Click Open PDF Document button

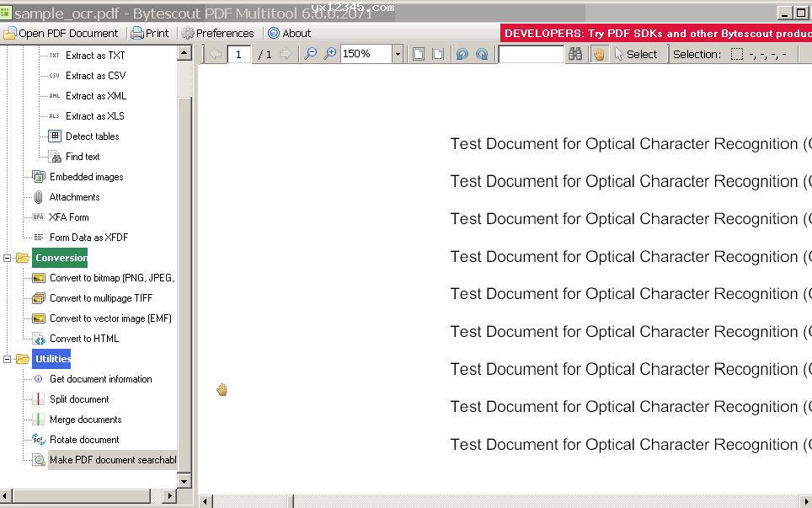tap(61, 34)
